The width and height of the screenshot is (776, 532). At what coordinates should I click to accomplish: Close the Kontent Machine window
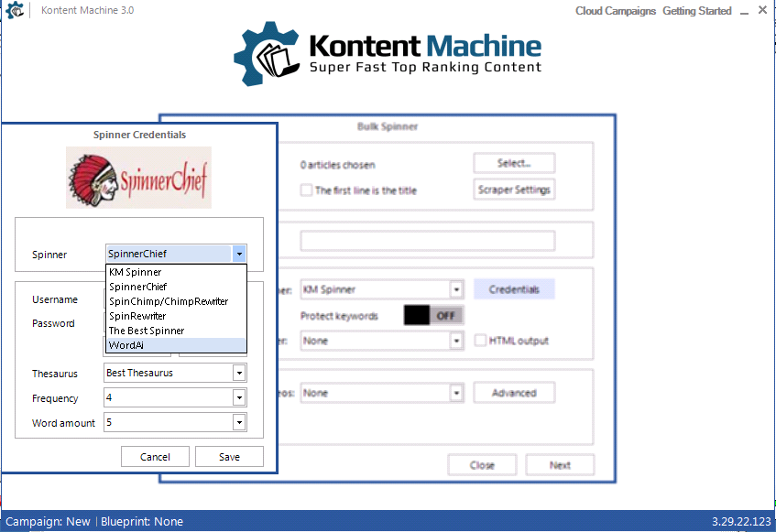click(x=763, y=11)
